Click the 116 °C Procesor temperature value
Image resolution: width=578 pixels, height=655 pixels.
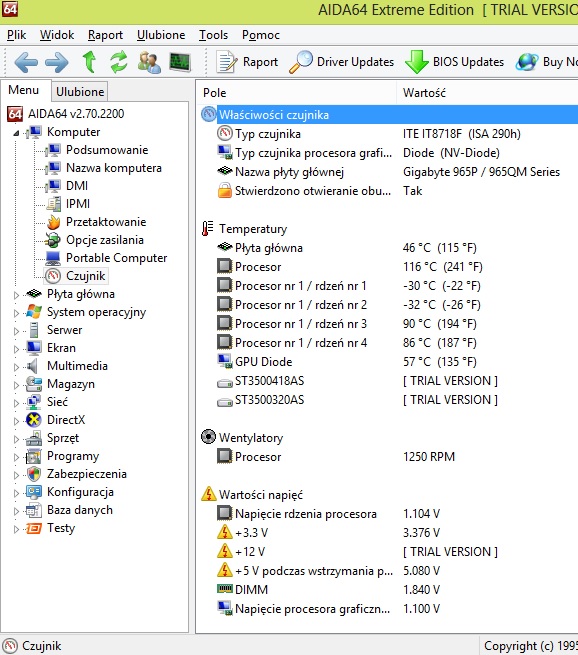coord(443,267)
